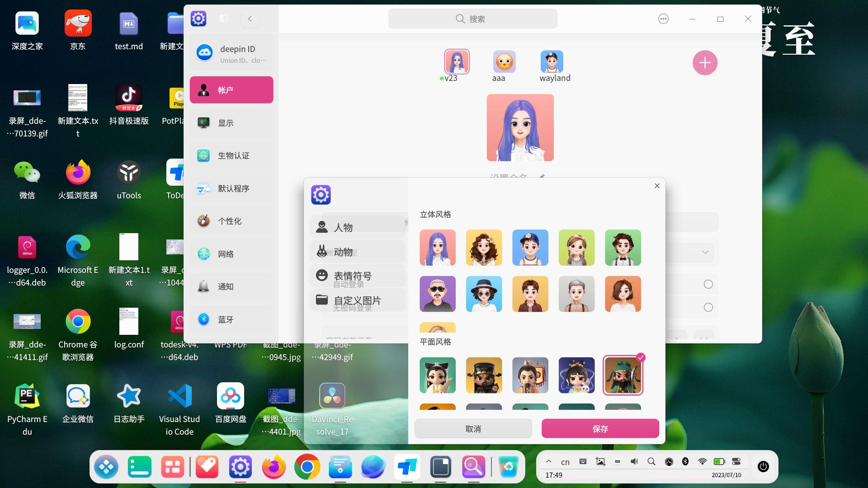
Task: Click the 取消 button in avatar dialog
Action: (473, 428)
